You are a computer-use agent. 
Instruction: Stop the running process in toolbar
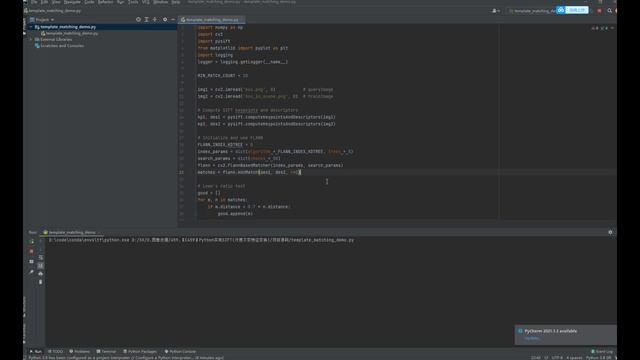(x=599, y=11)
